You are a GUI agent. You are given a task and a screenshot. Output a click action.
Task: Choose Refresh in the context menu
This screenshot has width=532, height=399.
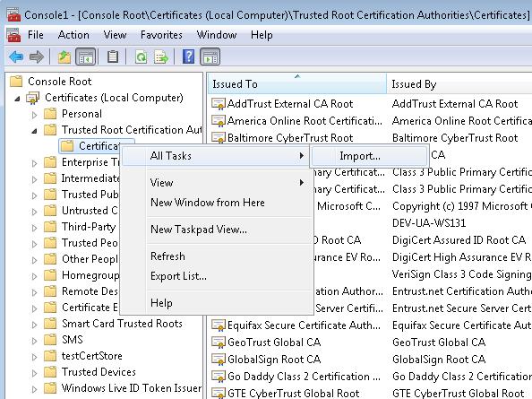pos(217,256)
